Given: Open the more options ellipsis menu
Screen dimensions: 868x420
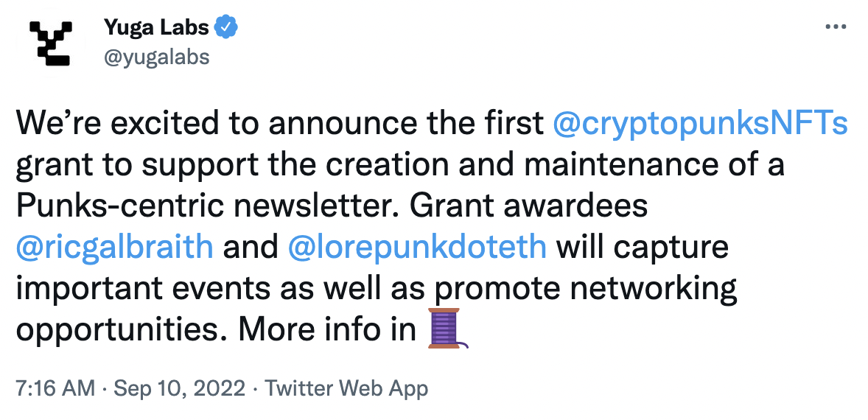Looking at the screenshot, I should 836,27.
